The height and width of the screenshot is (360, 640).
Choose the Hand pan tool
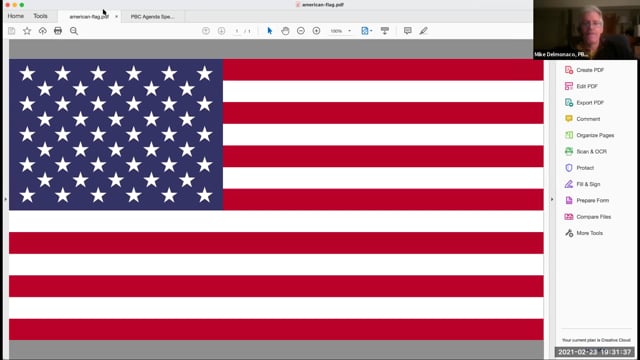(285, 31)
